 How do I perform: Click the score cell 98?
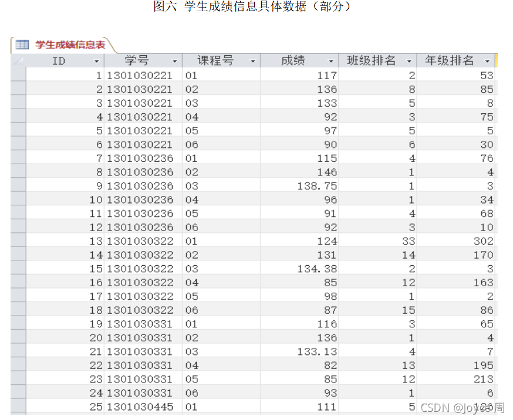click(x=299, y=296)
